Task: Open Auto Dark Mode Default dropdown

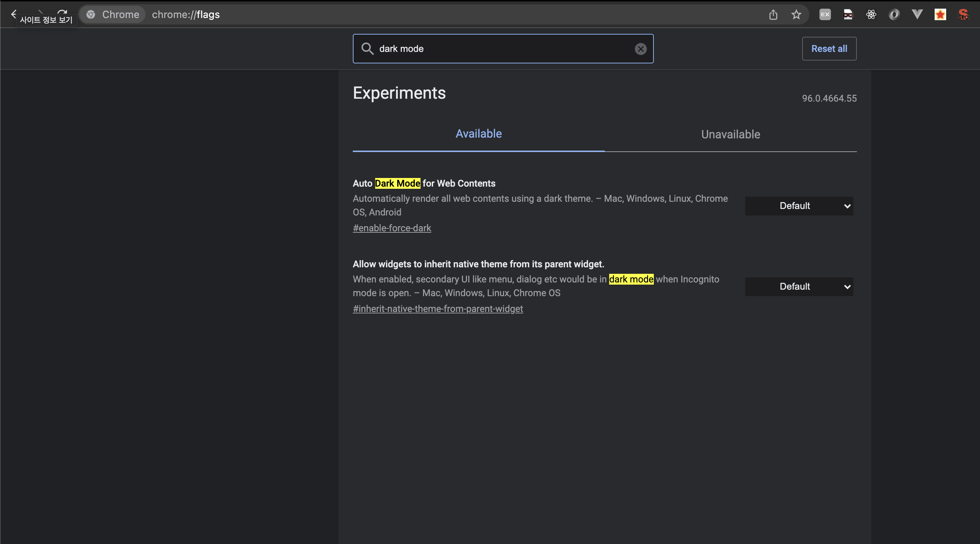Action: point(799,206)
